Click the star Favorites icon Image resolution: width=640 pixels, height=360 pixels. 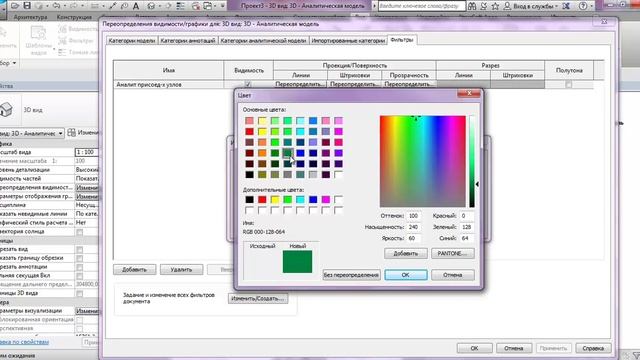tap(495, 6)
